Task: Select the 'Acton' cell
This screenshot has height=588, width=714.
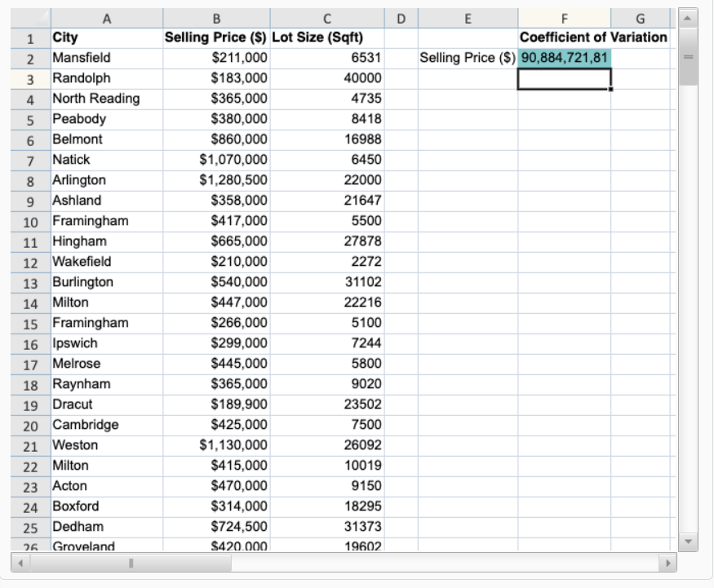Action: click(107, 487)
